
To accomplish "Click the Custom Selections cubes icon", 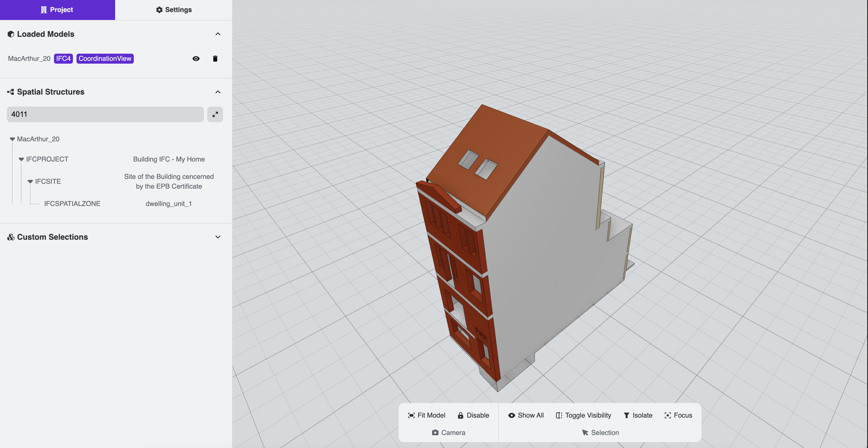I will pos(11,237).
